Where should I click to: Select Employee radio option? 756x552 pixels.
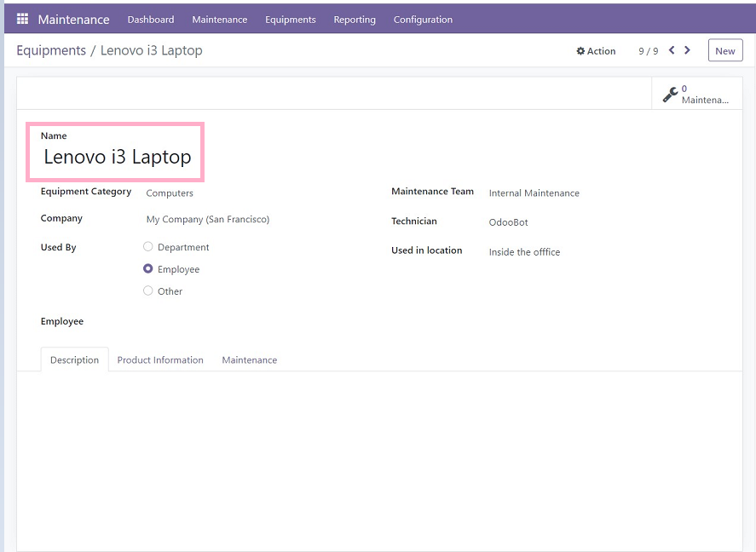148,269
